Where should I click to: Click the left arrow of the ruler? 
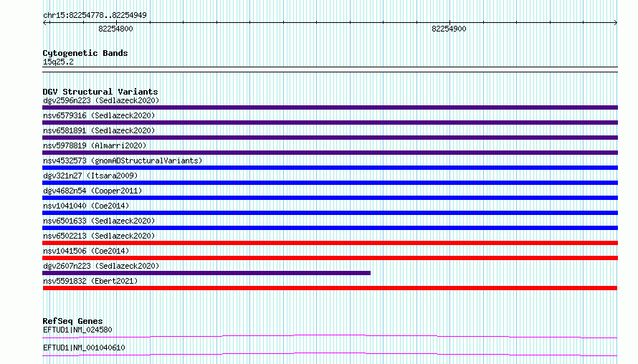click(44, 22)
